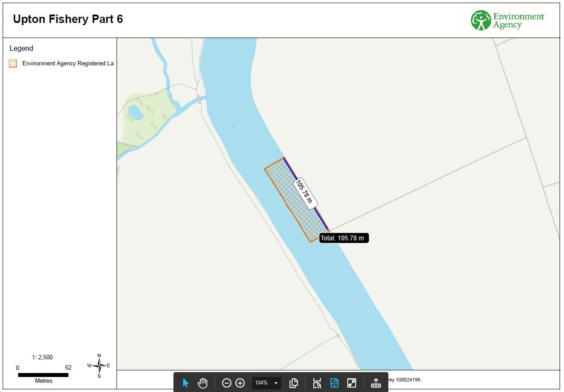
Task: Select the Environment Agency Registered legend entry
Action: [x=68, y=64]
